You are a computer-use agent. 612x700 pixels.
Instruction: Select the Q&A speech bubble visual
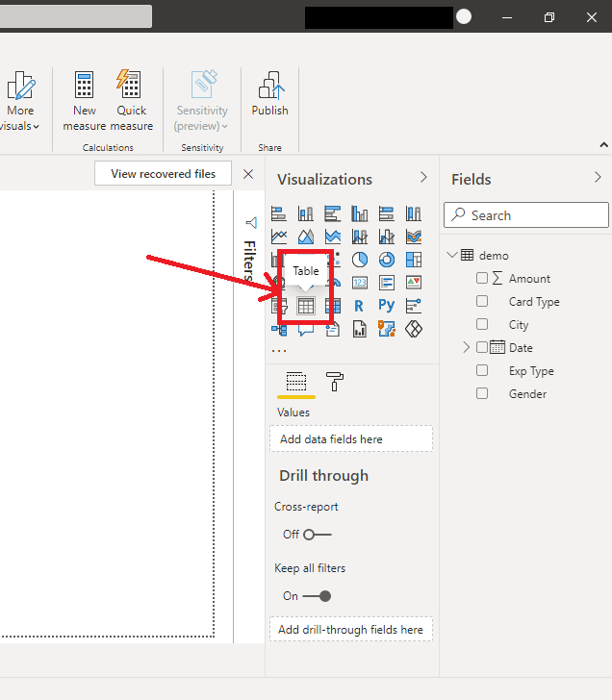click(306, 331)
